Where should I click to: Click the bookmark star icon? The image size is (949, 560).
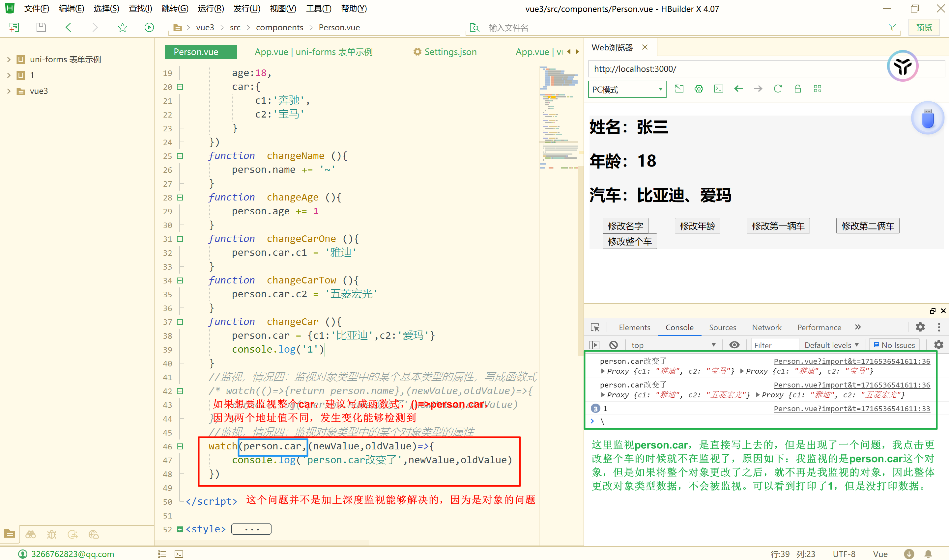[122, 27]
